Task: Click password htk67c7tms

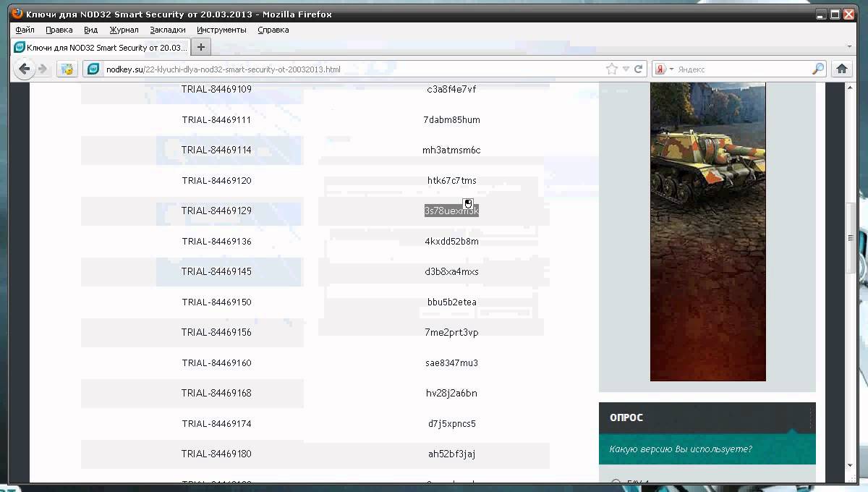Action: [x=451, y=181]
